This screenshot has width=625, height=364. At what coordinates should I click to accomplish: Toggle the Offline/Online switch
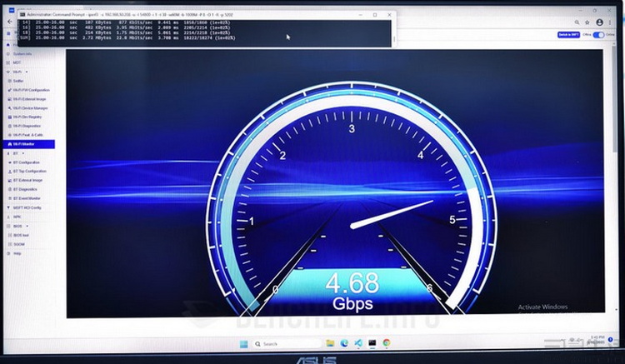(598, 35)
